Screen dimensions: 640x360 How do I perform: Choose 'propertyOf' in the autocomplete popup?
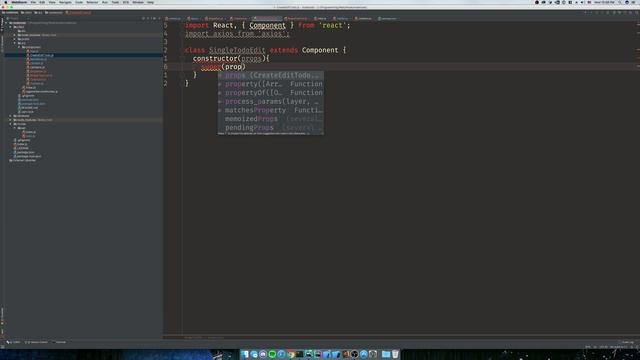click(270, 93)
